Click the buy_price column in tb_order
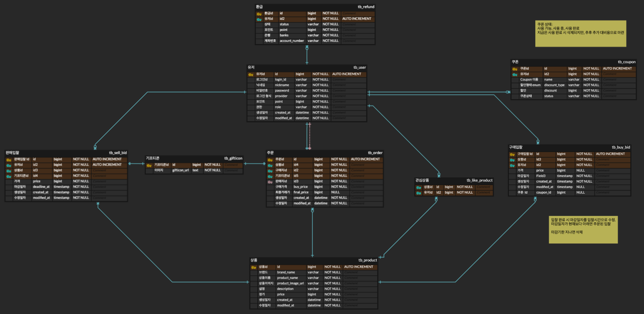This screenshot has height=314, width=644. tap(301, 187)
